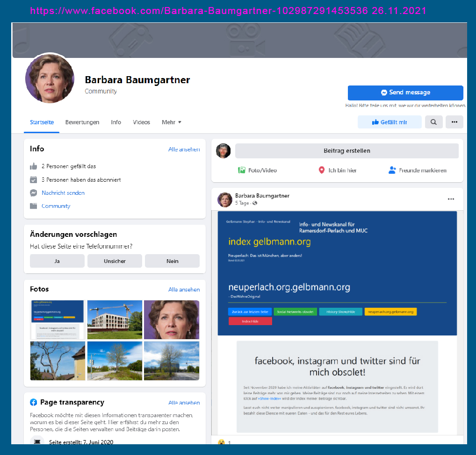Open the bare tree and house photo
The width and height of the screenshot is (476, 455).
click(x=58, y=361)
